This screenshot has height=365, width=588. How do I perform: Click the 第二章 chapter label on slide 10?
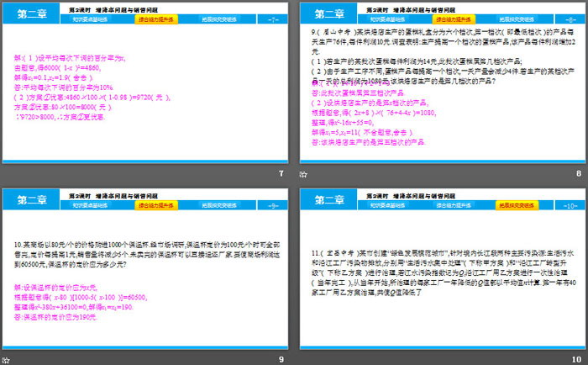328,198
